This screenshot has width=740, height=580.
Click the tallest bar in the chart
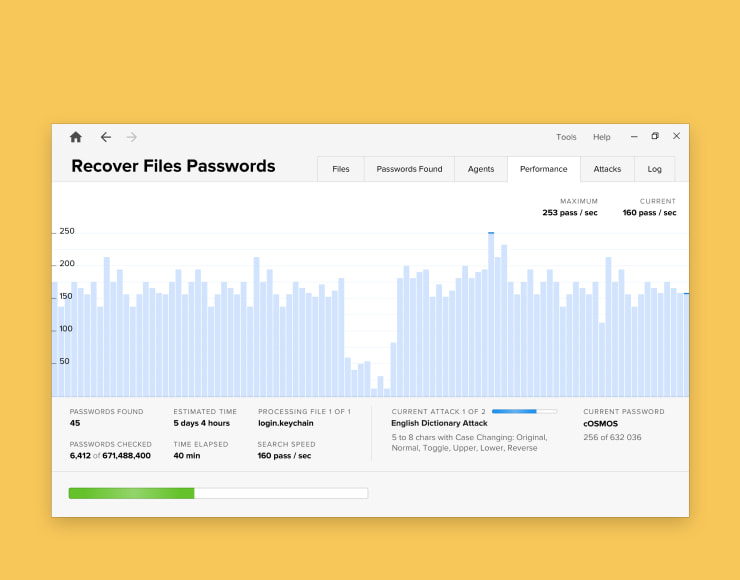point(491,314)
